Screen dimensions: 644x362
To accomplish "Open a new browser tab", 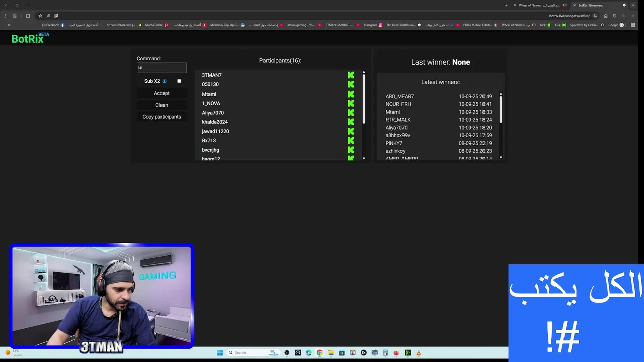I will [x=506, y=5].
